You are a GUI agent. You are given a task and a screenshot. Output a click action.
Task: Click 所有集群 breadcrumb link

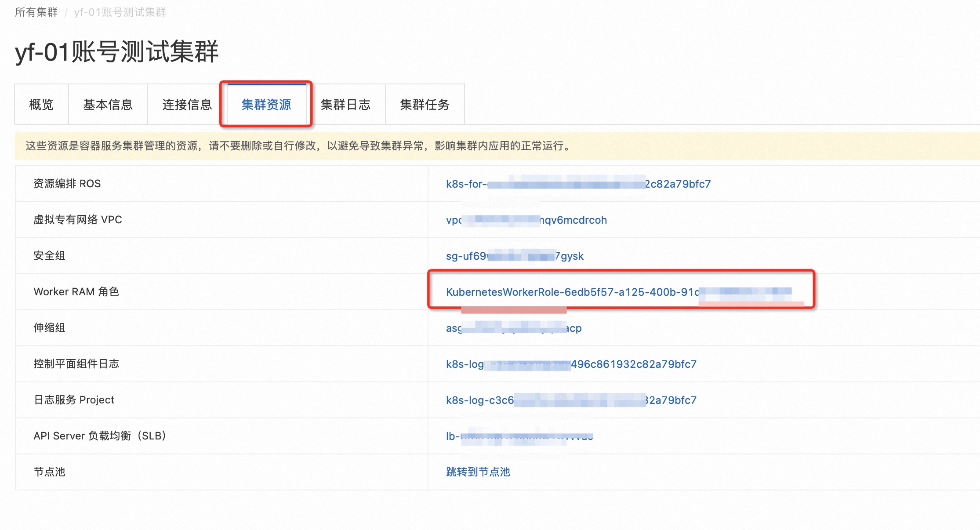pos(36,12)
